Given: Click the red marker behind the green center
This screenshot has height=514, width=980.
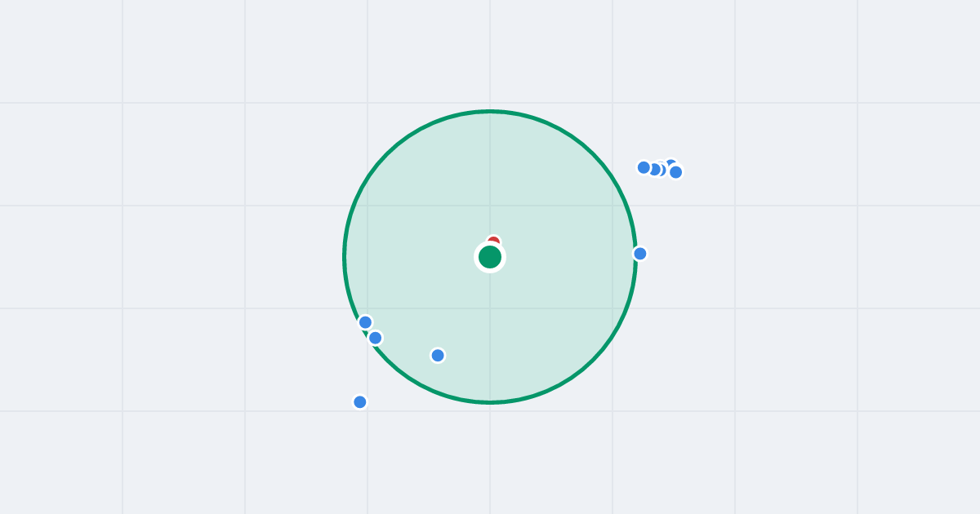Looking at the screenshot, I should (x=493, y=241).
